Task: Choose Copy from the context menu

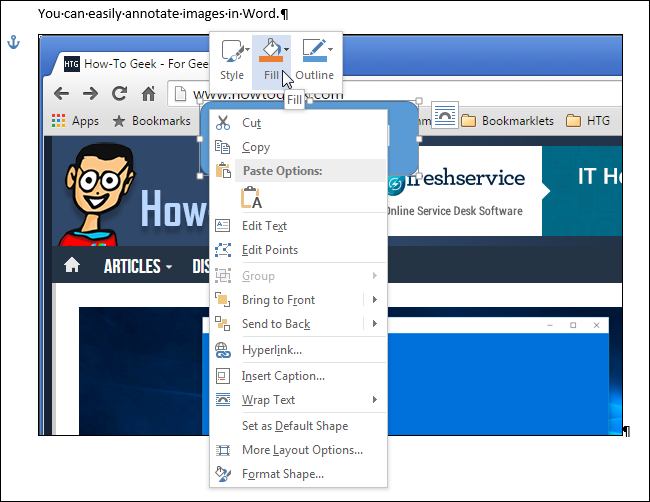Action: (x=298, y=147)
